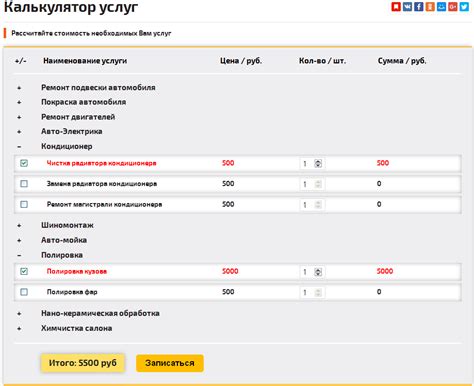Uncheck Полировка кузова checkbox

[24, 271]
